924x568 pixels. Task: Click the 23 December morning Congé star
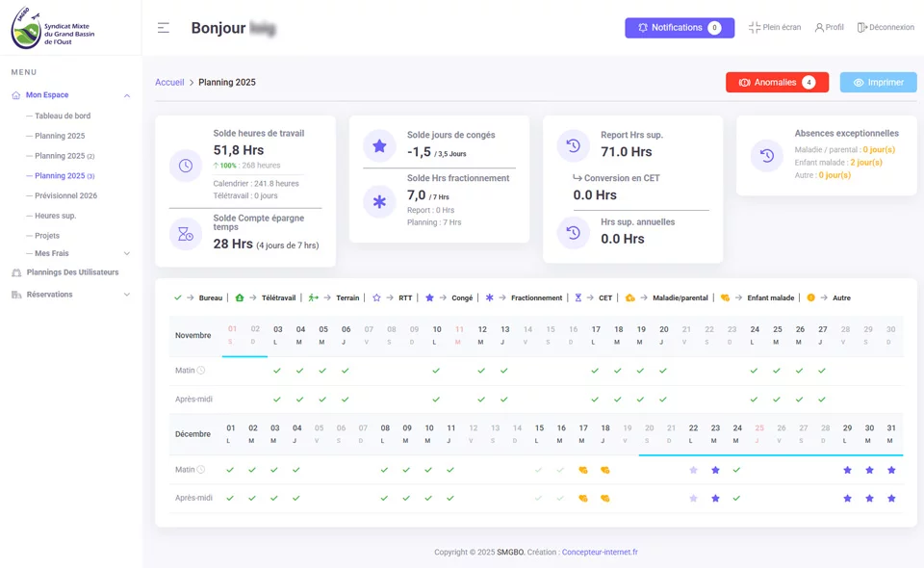click(x=715, y=470)
